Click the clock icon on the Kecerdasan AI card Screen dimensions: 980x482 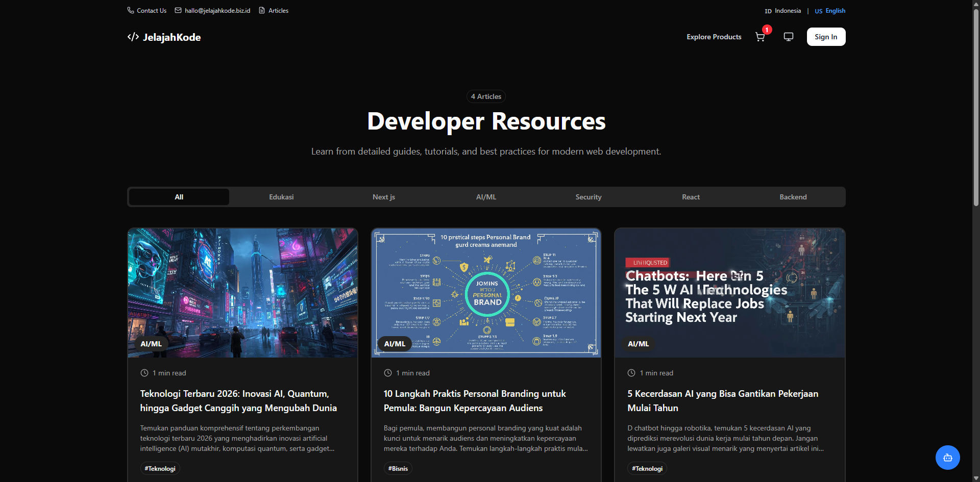coord(631,373)
